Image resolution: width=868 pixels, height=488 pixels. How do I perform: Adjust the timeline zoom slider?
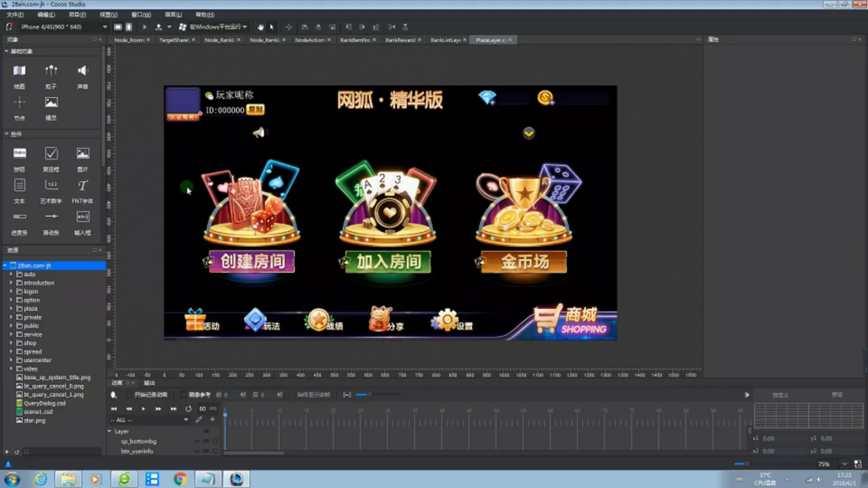click(x=369, y=395)
